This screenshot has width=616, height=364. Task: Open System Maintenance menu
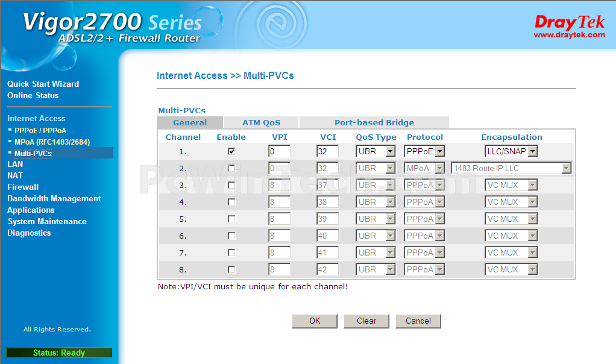click(x=47, y=221)
